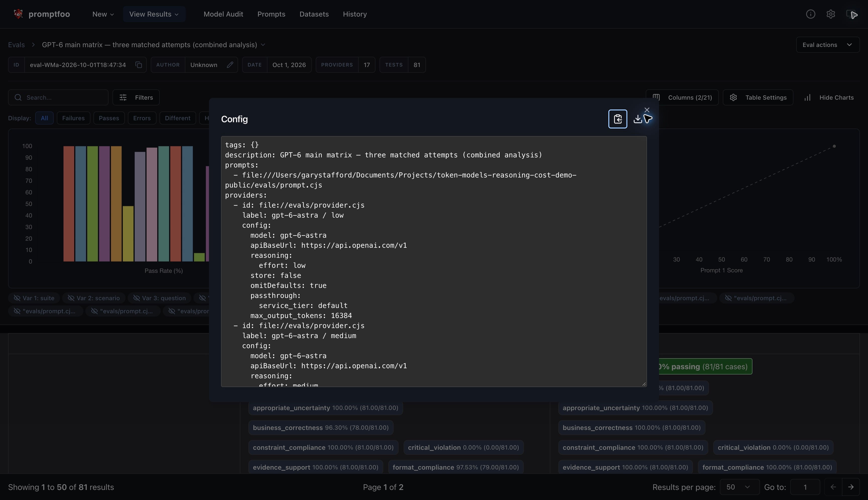Screen dimensions: 868x500
Task: Click Hide Charts button
Action: pyautogui.click(x=829, y=98)
